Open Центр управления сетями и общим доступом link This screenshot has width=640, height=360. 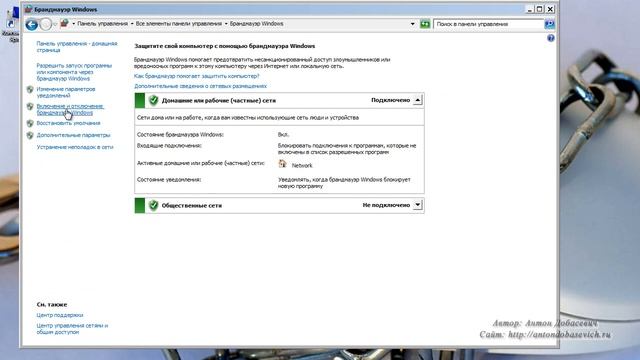pyautogui.click(x=72, y=329)
